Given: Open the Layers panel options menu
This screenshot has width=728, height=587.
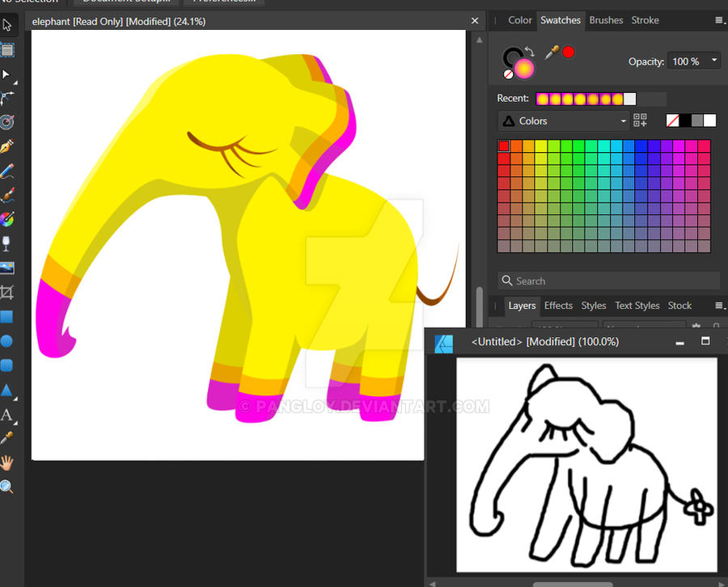Looking at the screenshot, I should pos(720,306).
